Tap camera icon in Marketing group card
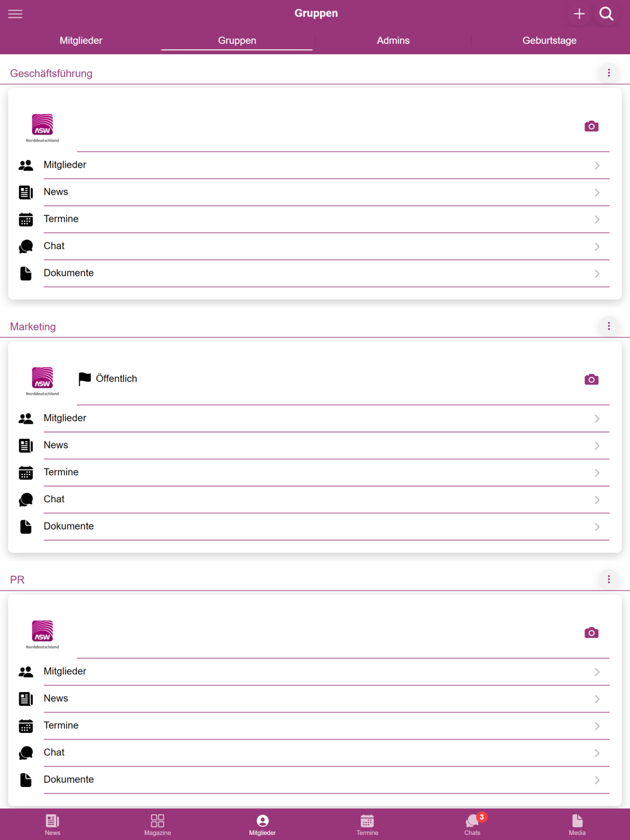 coord(591,380)
